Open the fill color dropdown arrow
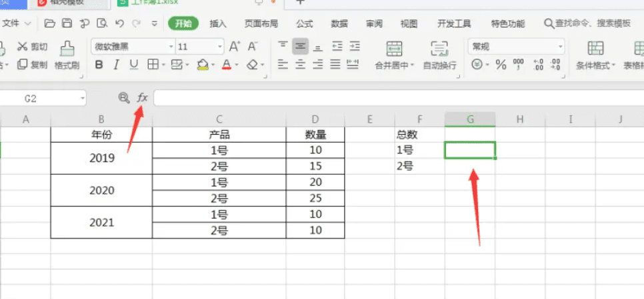Screen dimensions: 644x299 [x=213, y=65]
